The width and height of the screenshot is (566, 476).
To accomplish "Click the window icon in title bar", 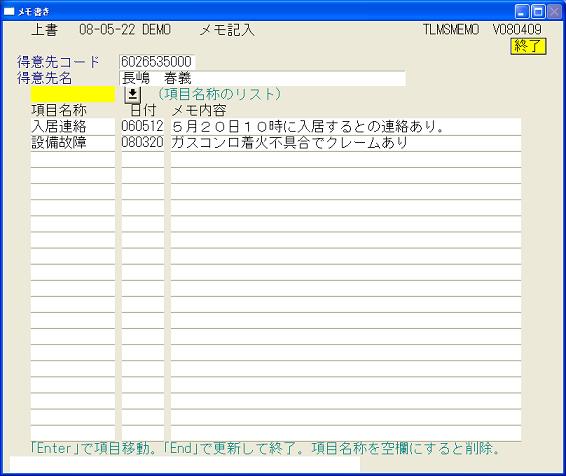I will click(9, 12).
